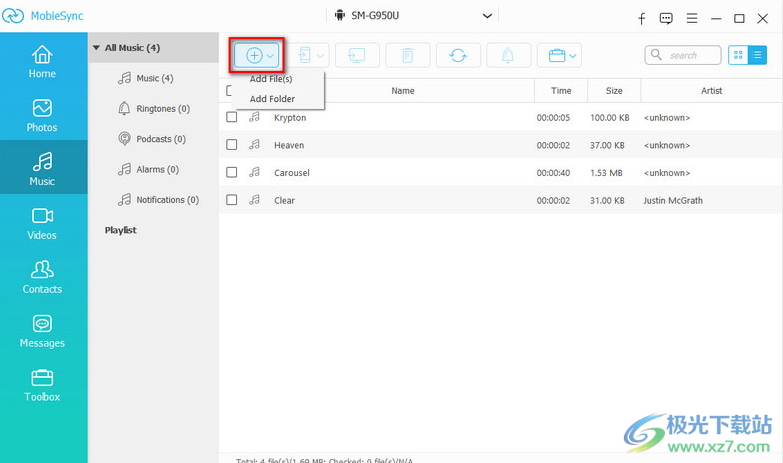783x463 pixels.
Task: Check the Carousel track checkbox
Action: click(232, 172)
